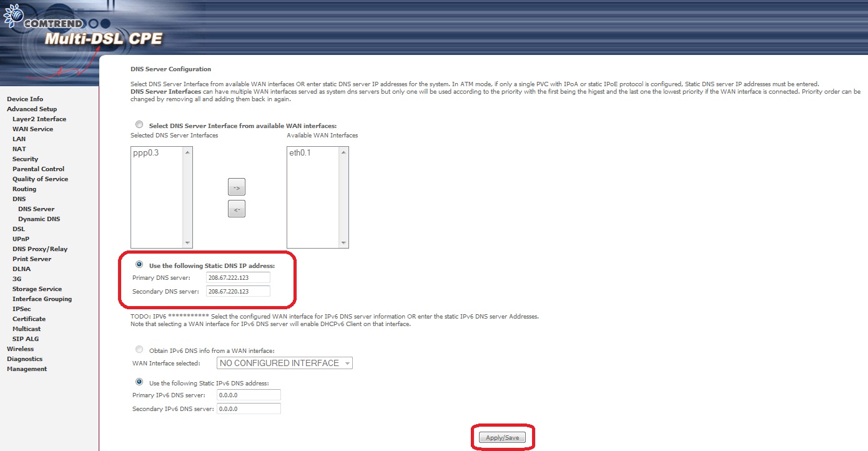Click the -> move interface arrow button

(x=236, y=186)
